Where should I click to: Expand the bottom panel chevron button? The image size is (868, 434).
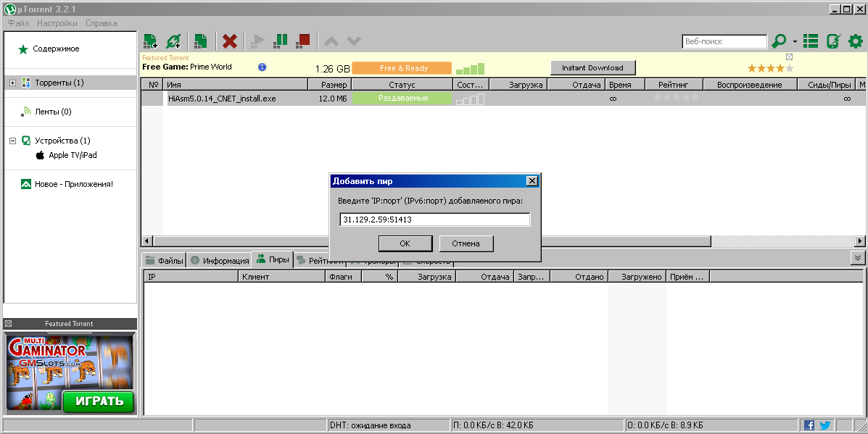tap(858, 258)
